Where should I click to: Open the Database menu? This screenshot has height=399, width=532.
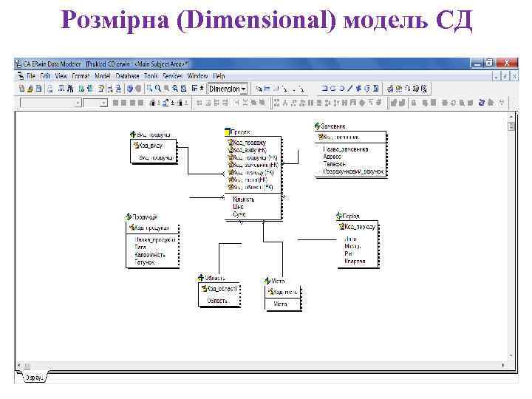pos(127,76)
